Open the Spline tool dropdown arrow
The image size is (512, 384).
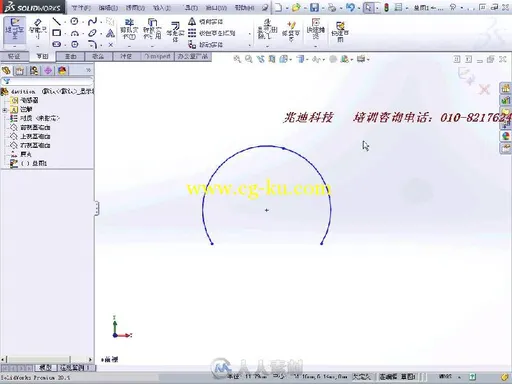pyautogui.click(x=101, y=22)
